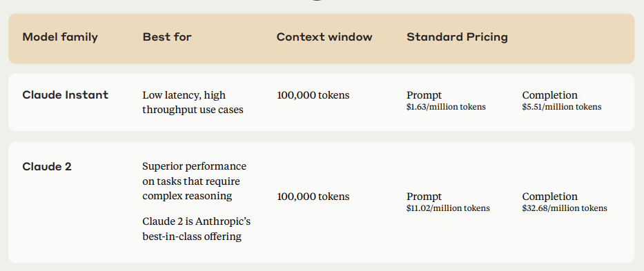Viewport: 644px width, 271px height.
Task: Click the $5.51/million tokens price
Action: tap(562, 107)
